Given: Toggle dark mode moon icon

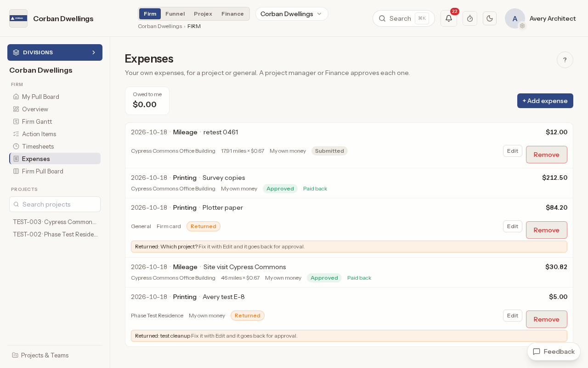Looking at the screenshot, I should (490, 18).
